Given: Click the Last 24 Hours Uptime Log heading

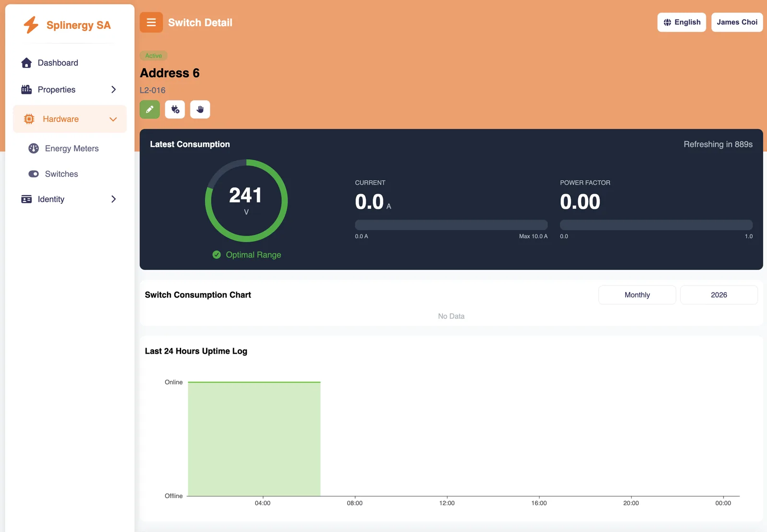Looking at the screenshot, I should (196, 351).
